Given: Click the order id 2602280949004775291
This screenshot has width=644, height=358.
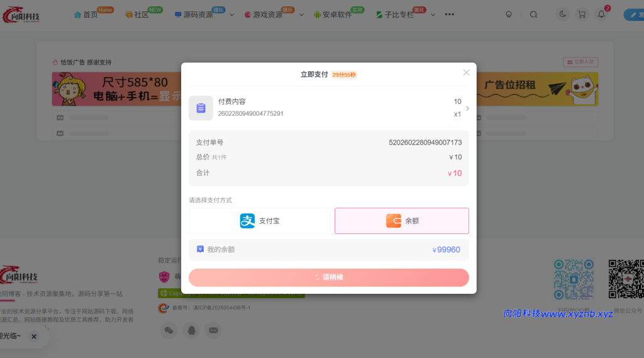Looking at the screenshot, I should [250, 113].
